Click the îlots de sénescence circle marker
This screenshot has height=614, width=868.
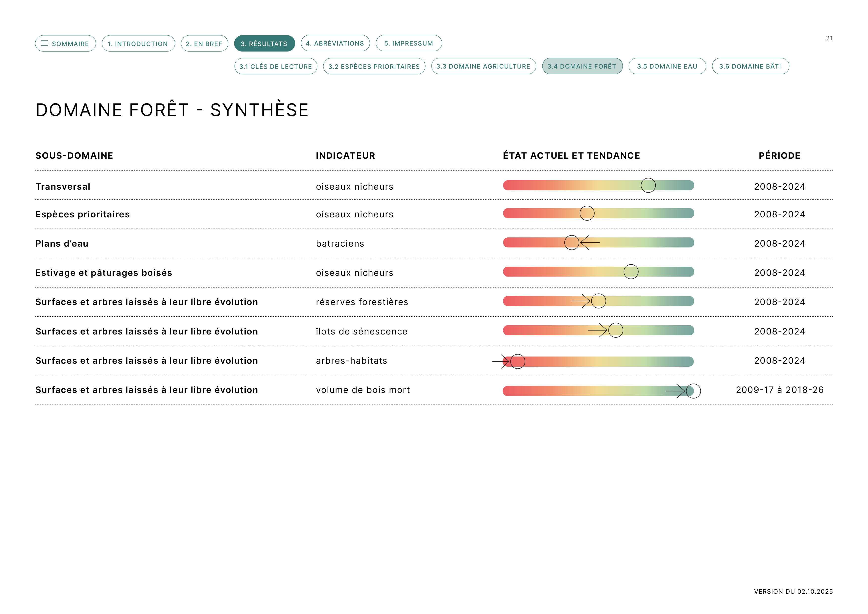tap(615, 330)
